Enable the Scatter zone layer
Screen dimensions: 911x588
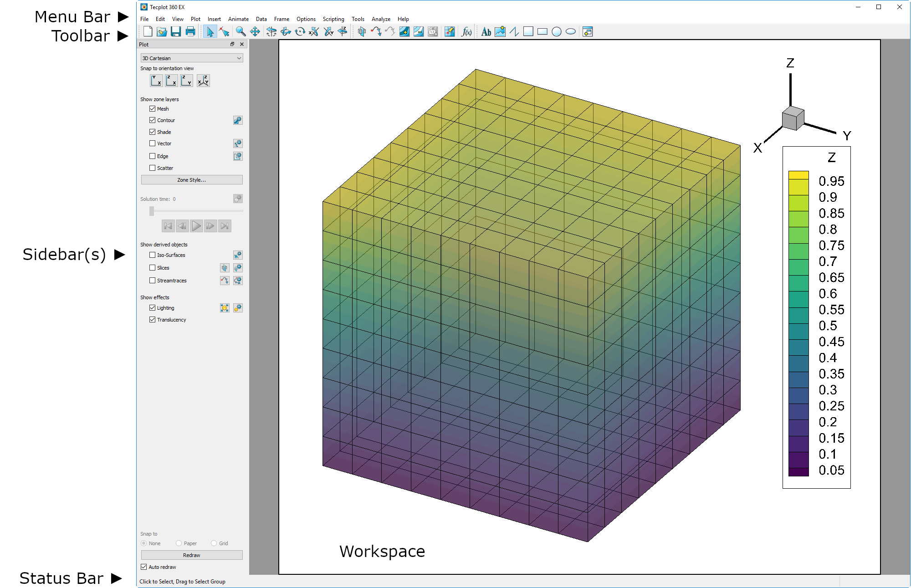tap(153, 168)
